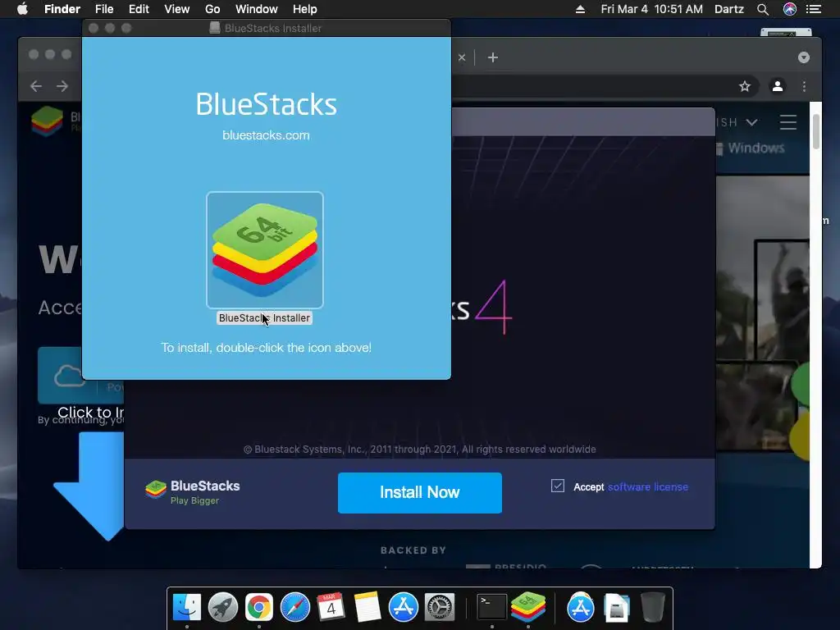This screenshot has height=630, width=840.
Task: Open the App Store folder icon beside Trash
Action: point(580,607)
